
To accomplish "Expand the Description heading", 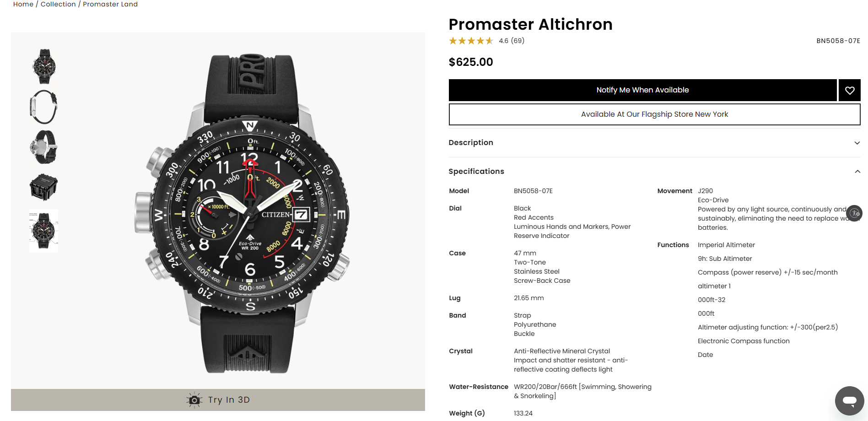I will (471, 143).
